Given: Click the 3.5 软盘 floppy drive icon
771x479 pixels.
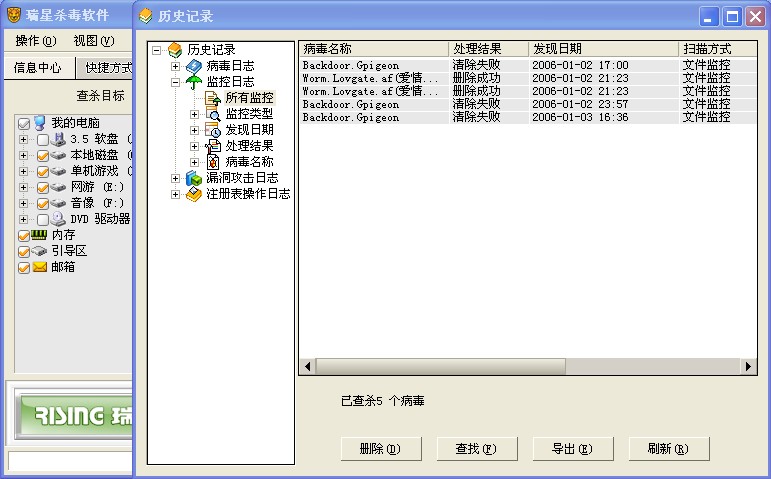Looking at the screenshot, I should point(58,139).
